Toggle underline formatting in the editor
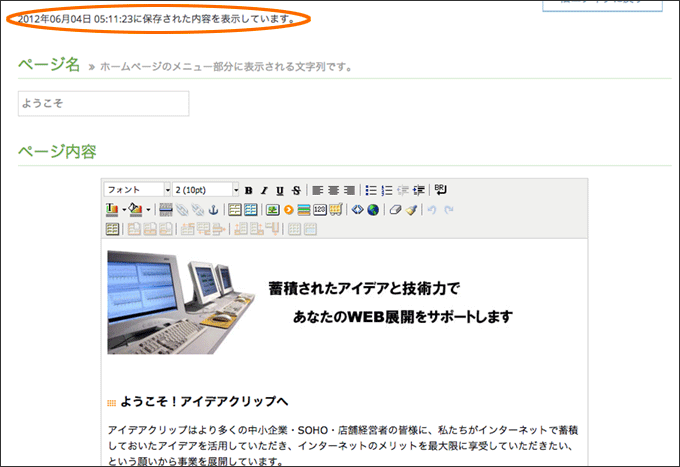The image size is (680, 467). (280, 190)
